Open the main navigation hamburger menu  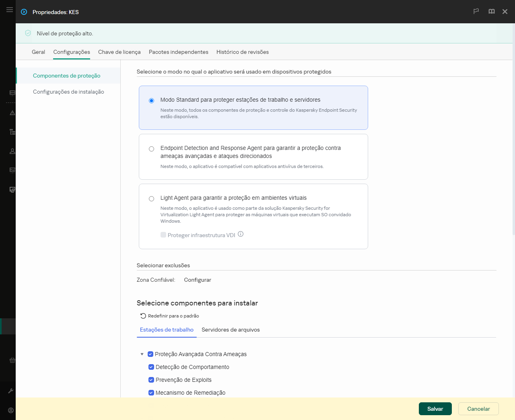click(9, 10)
